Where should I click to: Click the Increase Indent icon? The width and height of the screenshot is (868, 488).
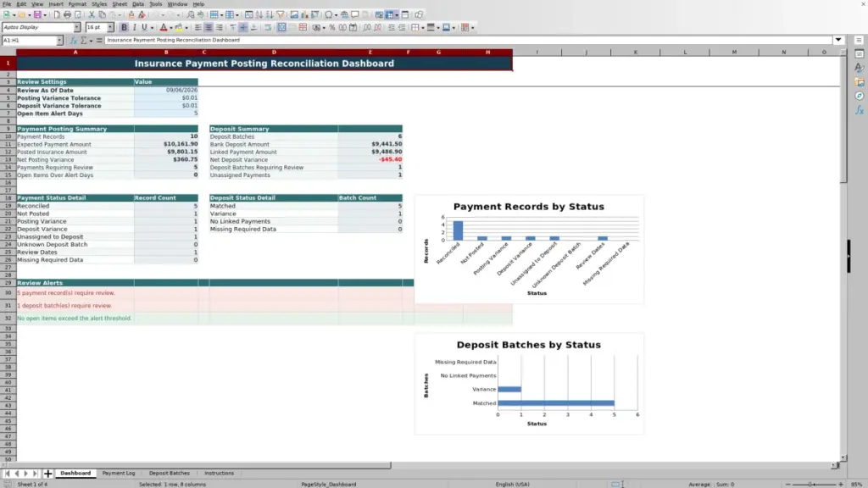392,28
